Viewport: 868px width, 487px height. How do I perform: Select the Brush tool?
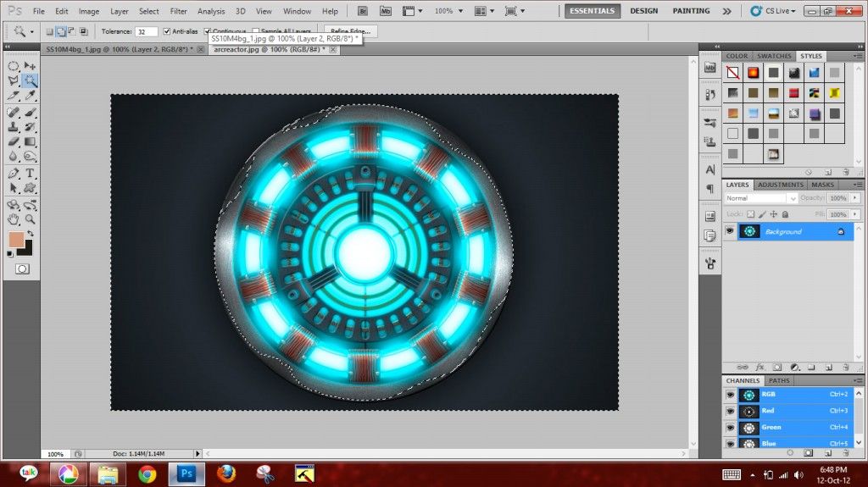(30, 113)
